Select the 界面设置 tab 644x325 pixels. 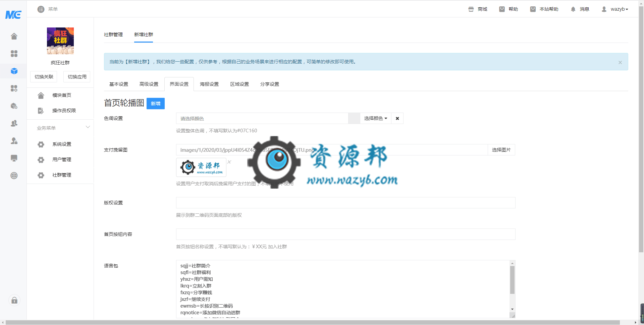point(179,84)
